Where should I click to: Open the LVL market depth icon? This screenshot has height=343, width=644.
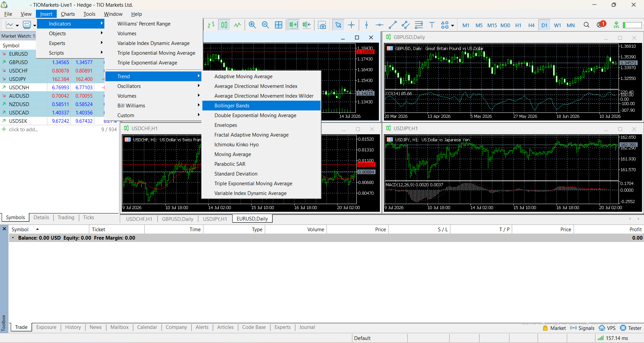[616, 25]
